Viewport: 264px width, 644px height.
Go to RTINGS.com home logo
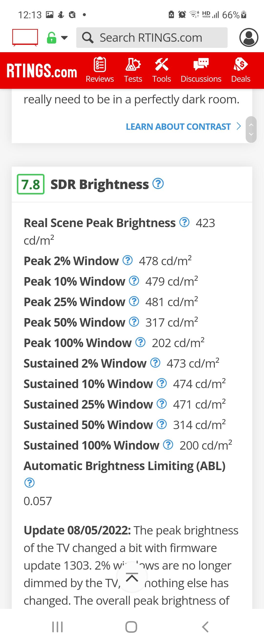[42, 71]
